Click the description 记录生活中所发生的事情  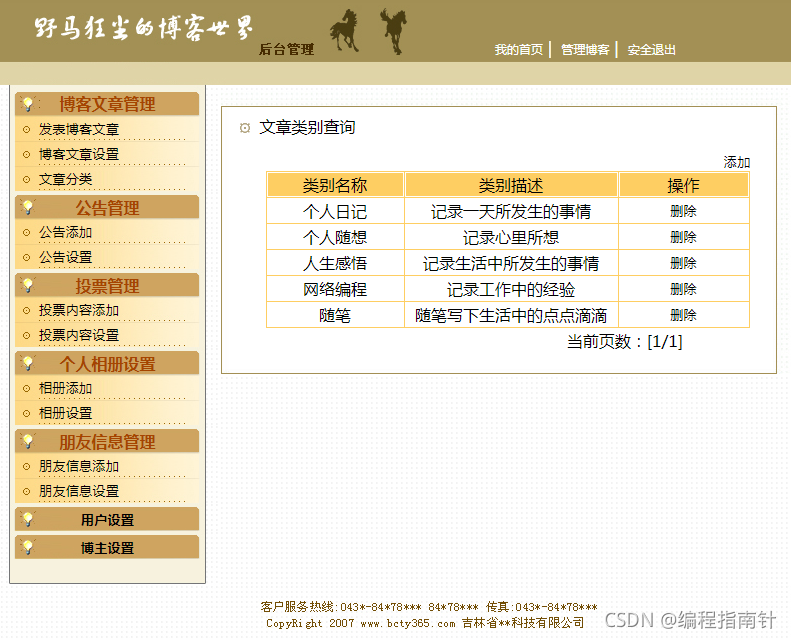coord(511,263)
